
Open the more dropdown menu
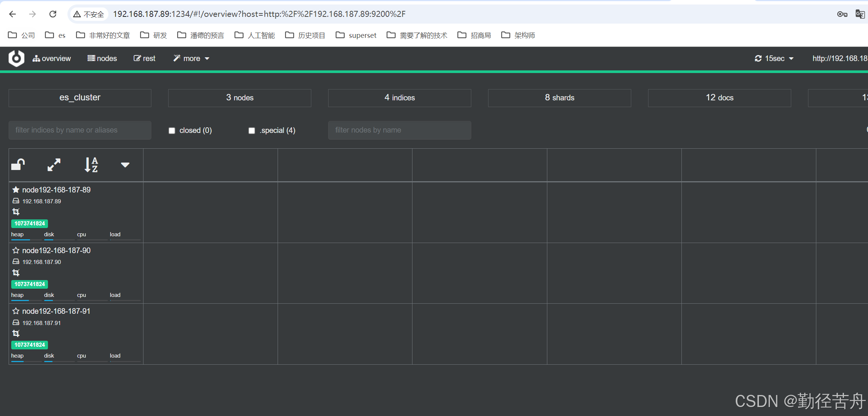(x=191, y=58)
